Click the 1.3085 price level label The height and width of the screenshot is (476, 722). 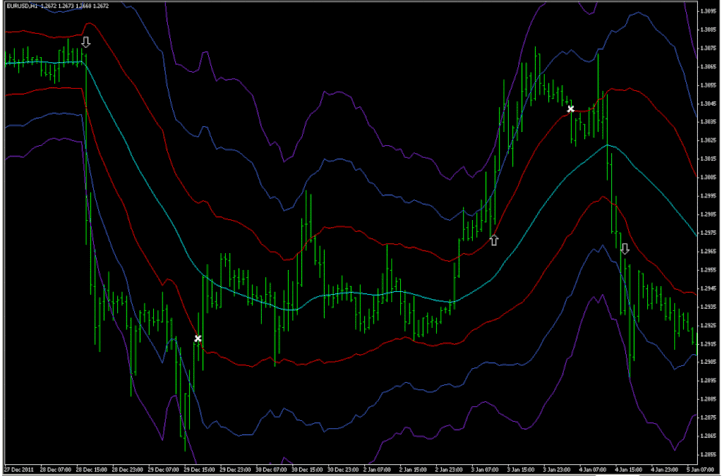click(x=709, y=29)
